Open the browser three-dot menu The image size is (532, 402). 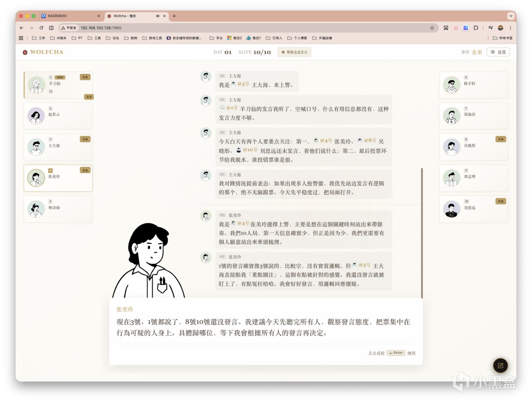[x=510, y=28]
